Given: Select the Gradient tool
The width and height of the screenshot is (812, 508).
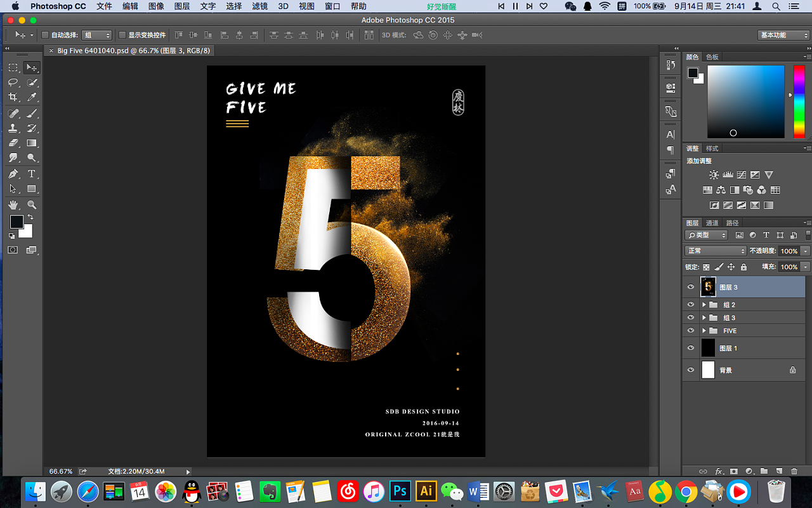Looking at the screenshot, I should click(x=32, y=143).
